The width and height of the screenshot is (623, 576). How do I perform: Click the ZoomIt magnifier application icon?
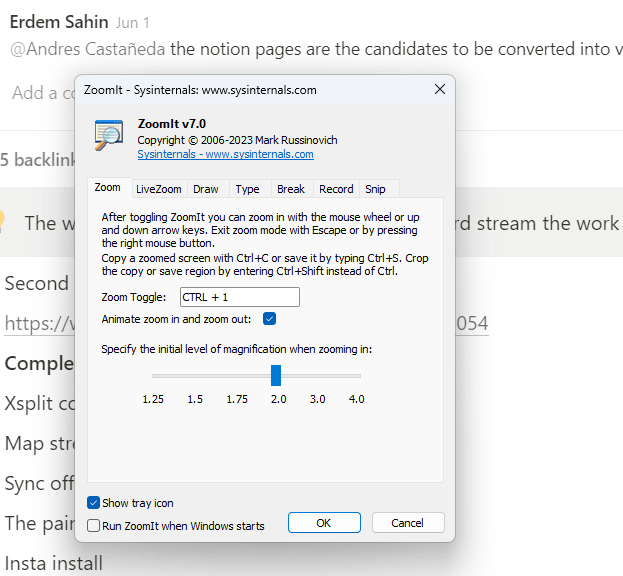coord(108,135)
